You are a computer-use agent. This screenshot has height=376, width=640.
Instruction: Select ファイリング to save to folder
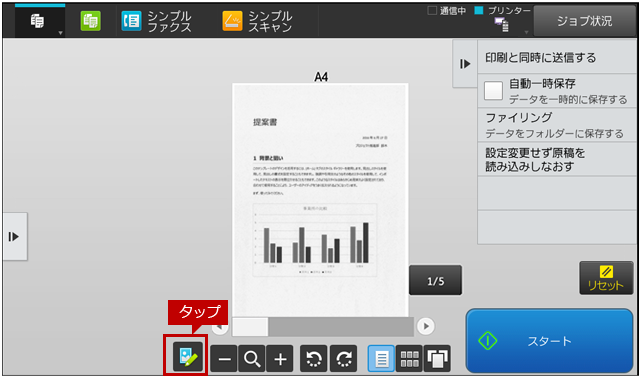coord(557,125)
